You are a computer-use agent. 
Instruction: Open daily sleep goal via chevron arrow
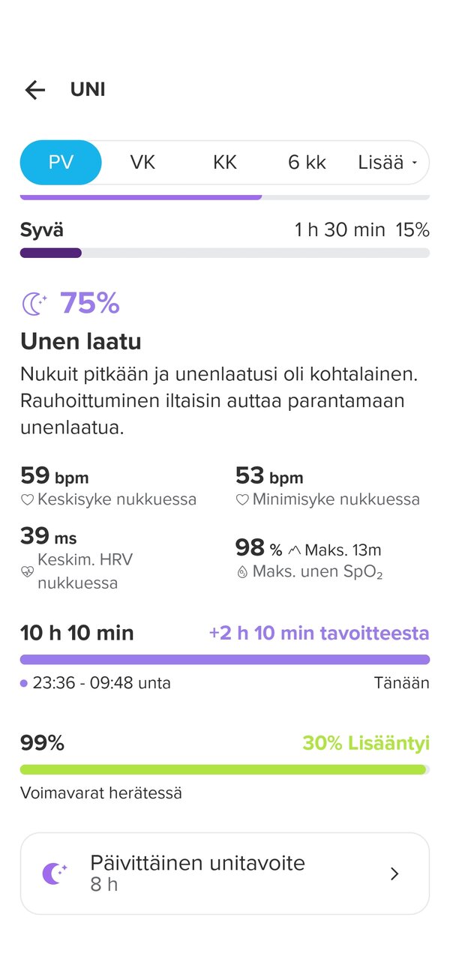(395, 874)
